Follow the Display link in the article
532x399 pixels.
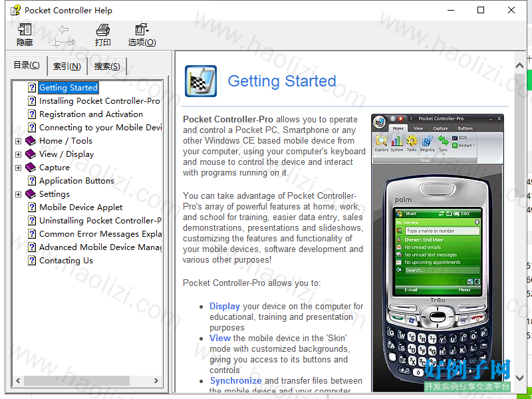[x=225, y=306]
